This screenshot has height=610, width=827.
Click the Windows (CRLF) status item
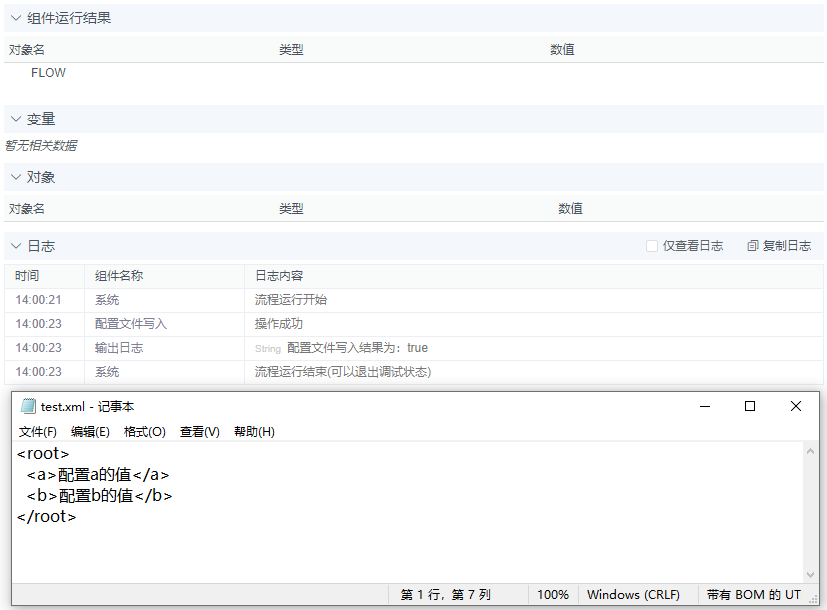637,595
